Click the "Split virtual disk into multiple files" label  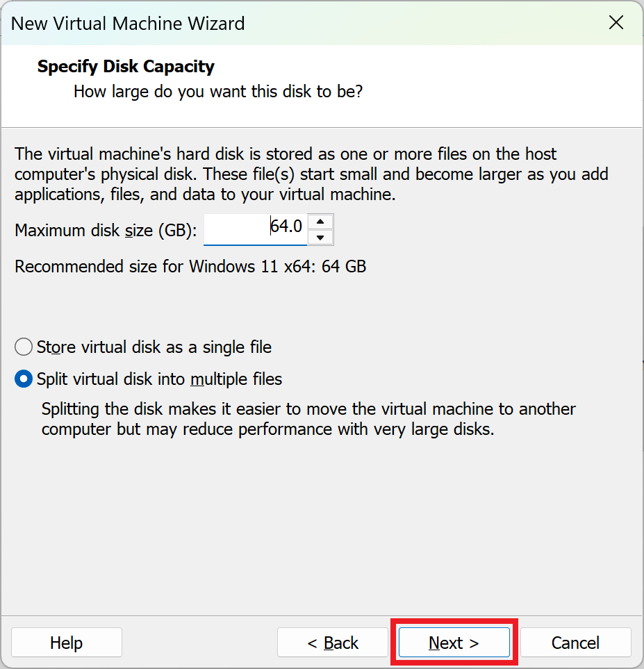(159, 379)
